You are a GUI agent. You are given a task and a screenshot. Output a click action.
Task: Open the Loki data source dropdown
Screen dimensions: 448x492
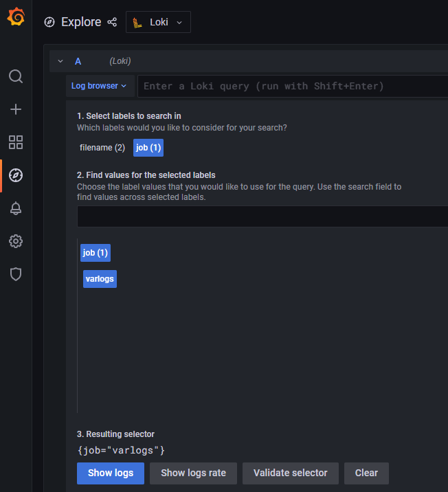pyautogui.click(x=158, y=22)
